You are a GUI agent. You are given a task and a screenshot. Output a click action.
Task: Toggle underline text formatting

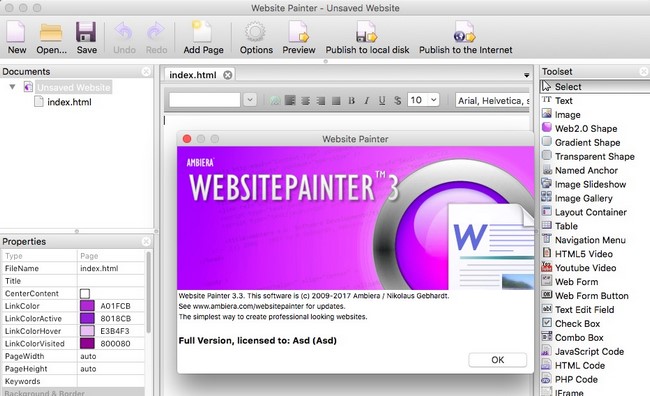pyautogui.click(x=382, y=100)
